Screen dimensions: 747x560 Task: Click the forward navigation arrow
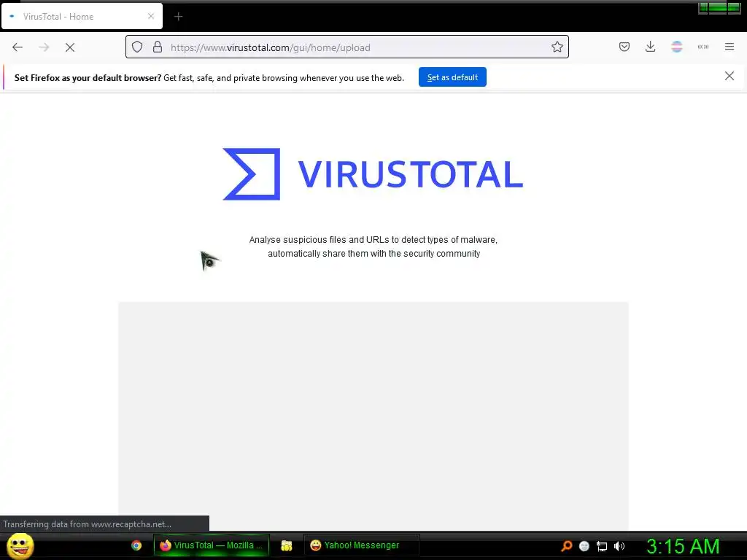click(44, 47)
